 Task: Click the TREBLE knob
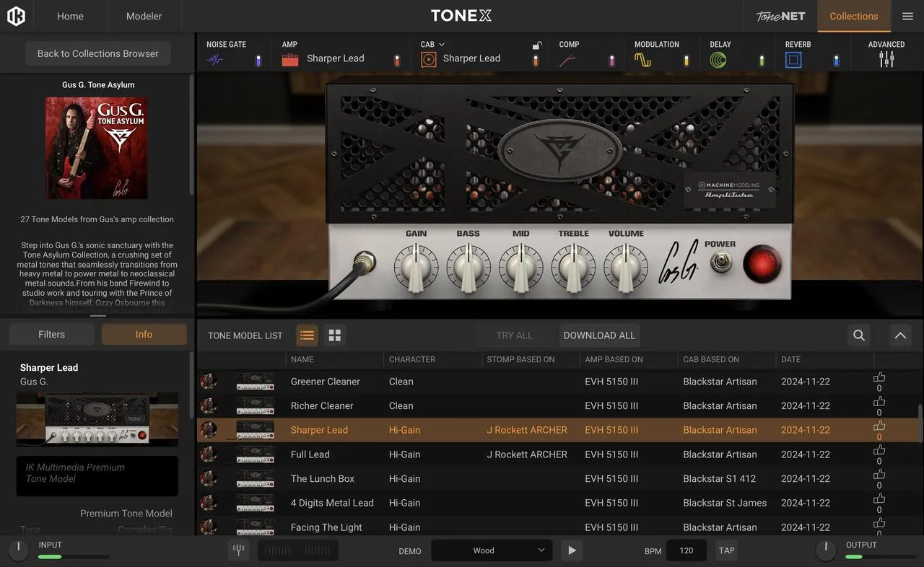click(573, 268)
